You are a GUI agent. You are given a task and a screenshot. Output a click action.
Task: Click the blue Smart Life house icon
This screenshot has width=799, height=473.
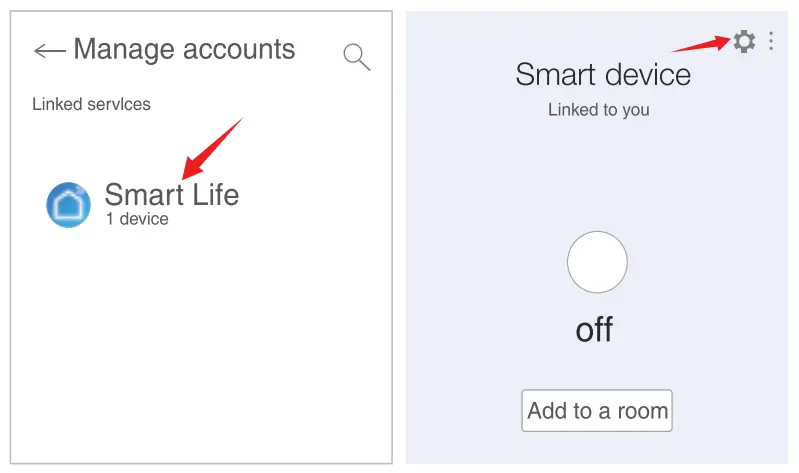point(69,205)
